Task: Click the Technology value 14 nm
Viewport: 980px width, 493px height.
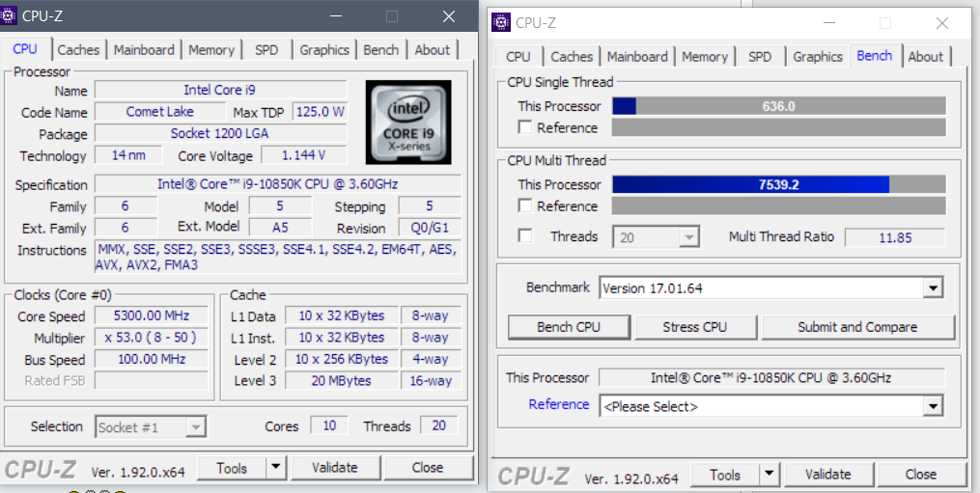Action: pos(128,155)
